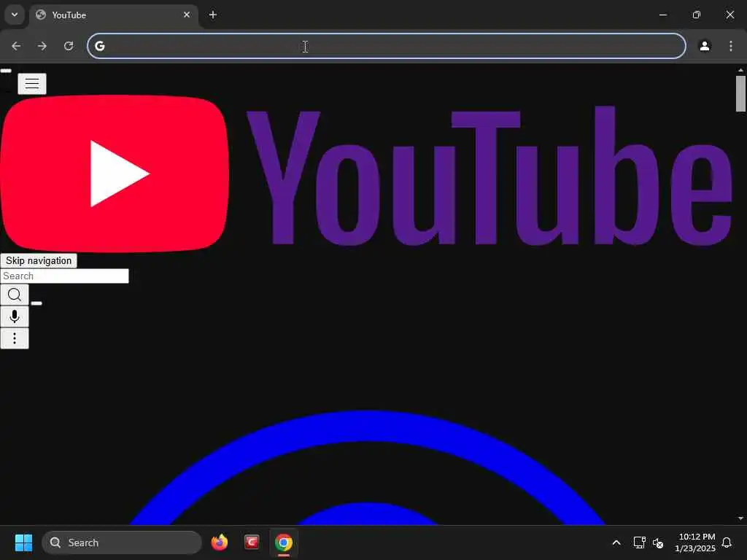Open the hamburger guide menu
747x560 pixels.
[32, 84]
